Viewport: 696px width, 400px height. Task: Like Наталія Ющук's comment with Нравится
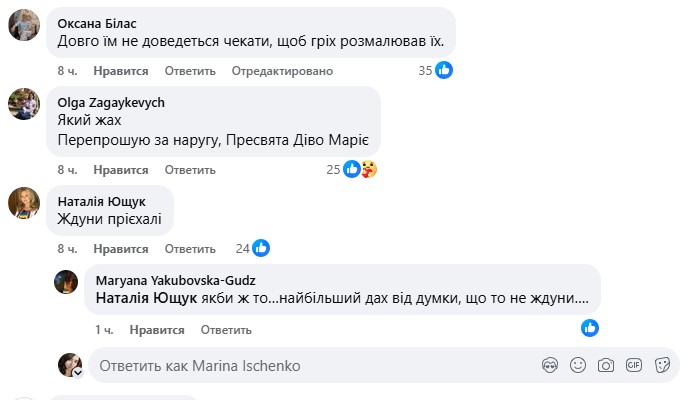click(x=121, y=248)
